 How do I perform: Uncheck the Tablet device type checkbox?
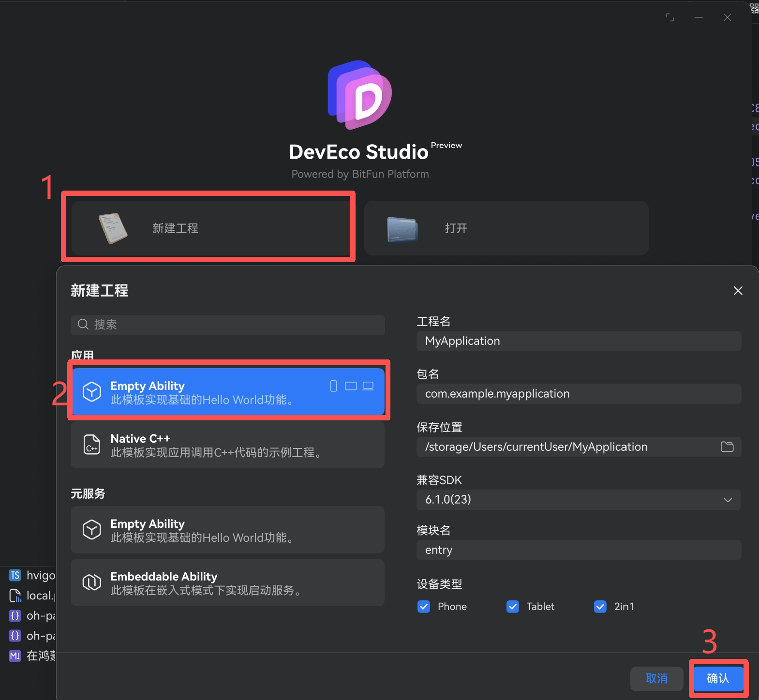point(513,607)
